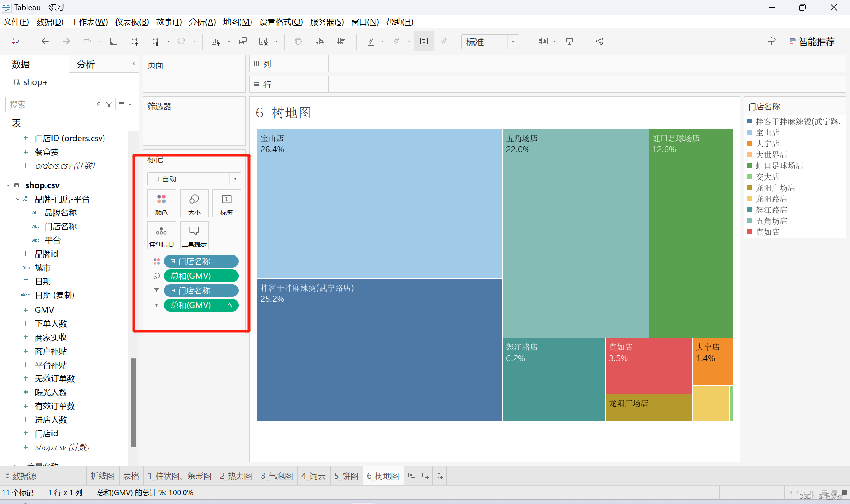
Task: Toggle the show mark labels button
Action: (x=424, y=41)
